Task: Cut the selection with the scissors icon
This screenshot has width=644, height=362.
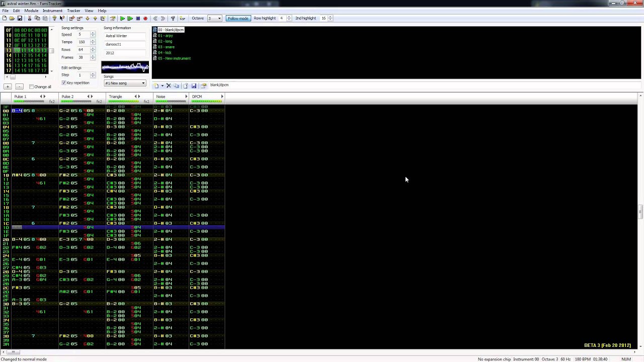Action: tap(30, 18)
